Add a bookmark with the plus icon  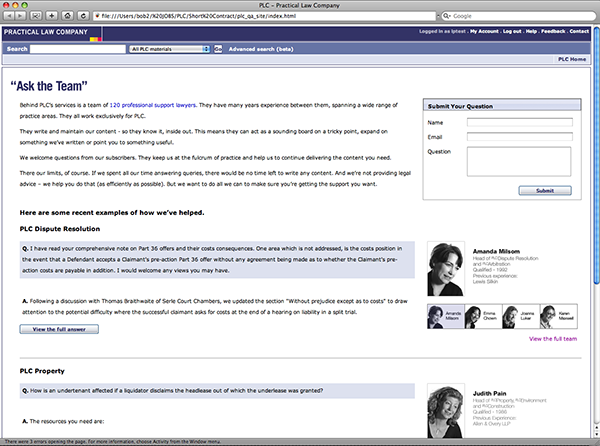click(52, 16)
